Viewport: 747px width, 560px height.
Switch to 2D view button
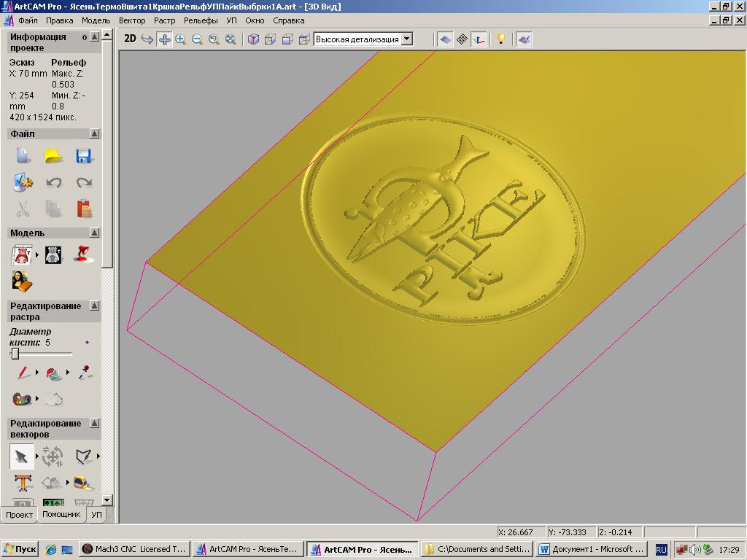coord(130,39)
